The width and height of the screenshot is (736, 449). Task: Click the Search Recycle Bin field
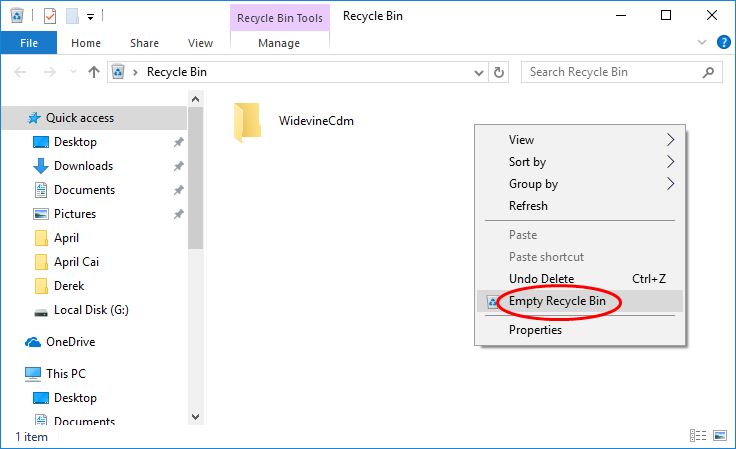click(611, 72)
